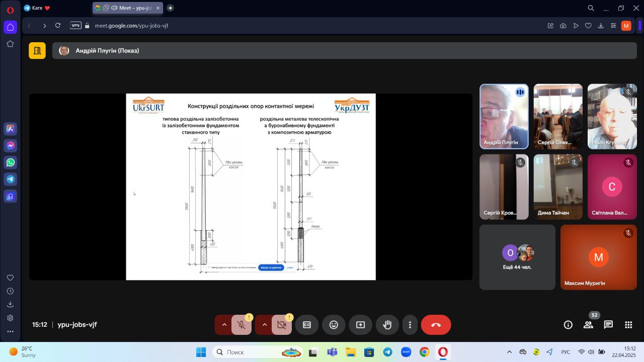Open Opera pinboards heart icon

10,278
